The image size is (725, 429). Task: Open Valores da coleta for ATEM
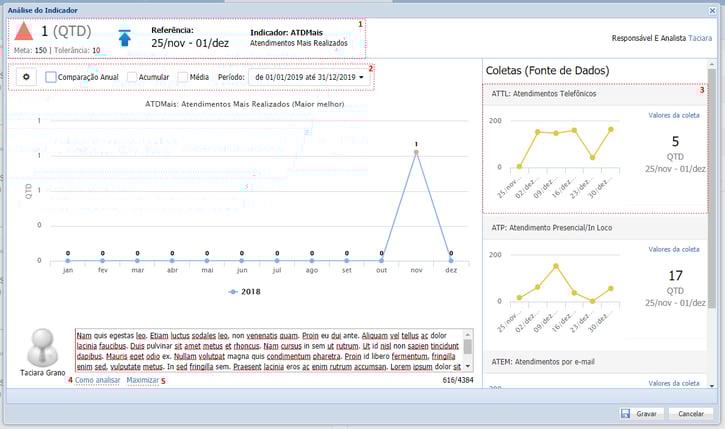coord(674,383)
